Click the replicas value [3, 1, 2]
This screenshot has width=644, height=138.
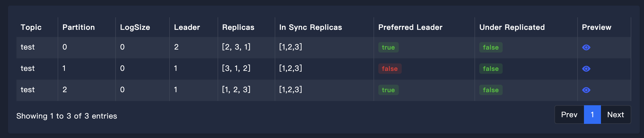coord(236,68)
